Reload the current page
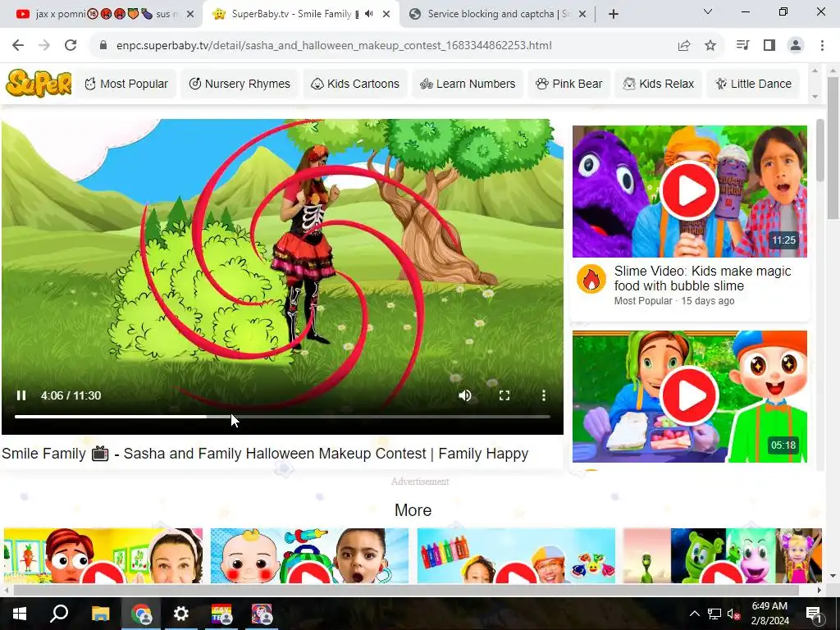840x630 pixels. [71, 46]
